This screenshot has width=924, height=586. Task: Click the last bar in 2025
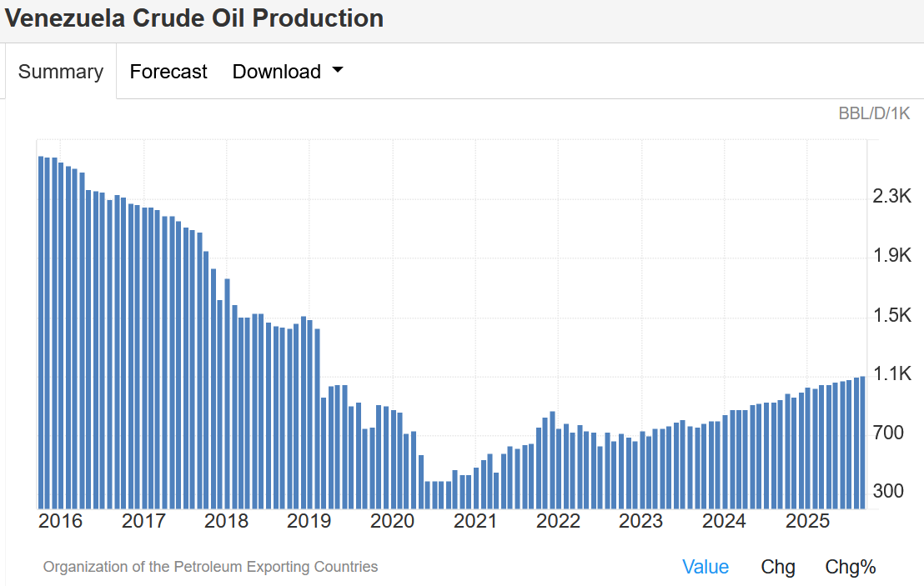click(x=863, y=443)
